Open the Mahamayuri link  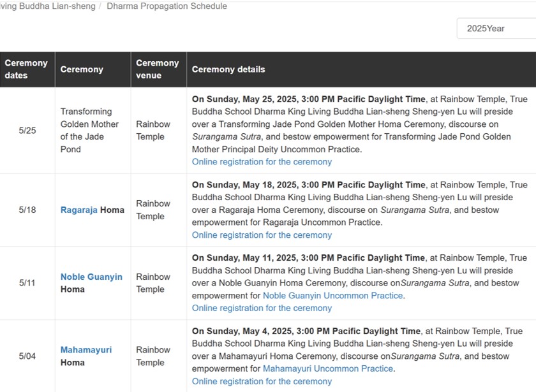coord(86,350)
